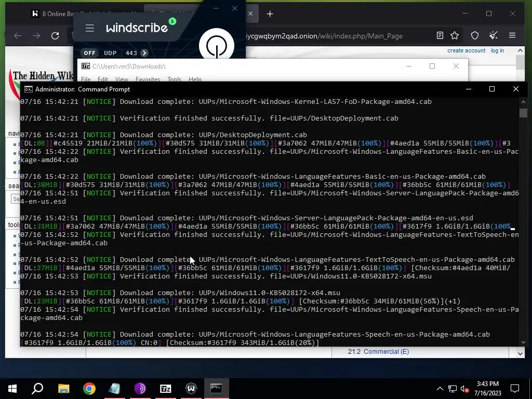Click the Windscribe UDP protocol label
Image resolution: width=532 pixels, height=399 pixels.
pyautogui.click(x=110, y=53)
